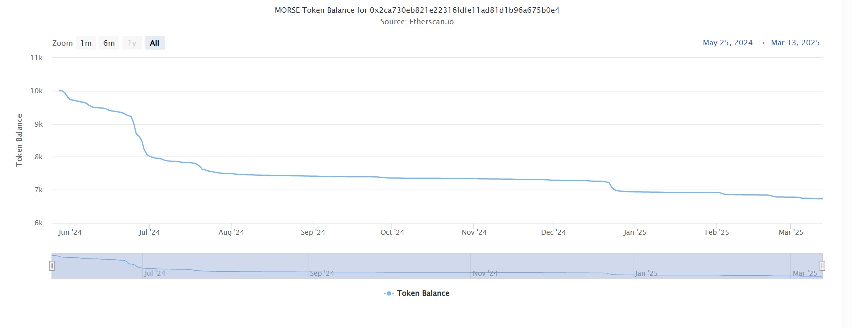Click the navigator Nov '24 label
Image resolution: width=868 pixels, height=328 pixels.
[485, 273]
